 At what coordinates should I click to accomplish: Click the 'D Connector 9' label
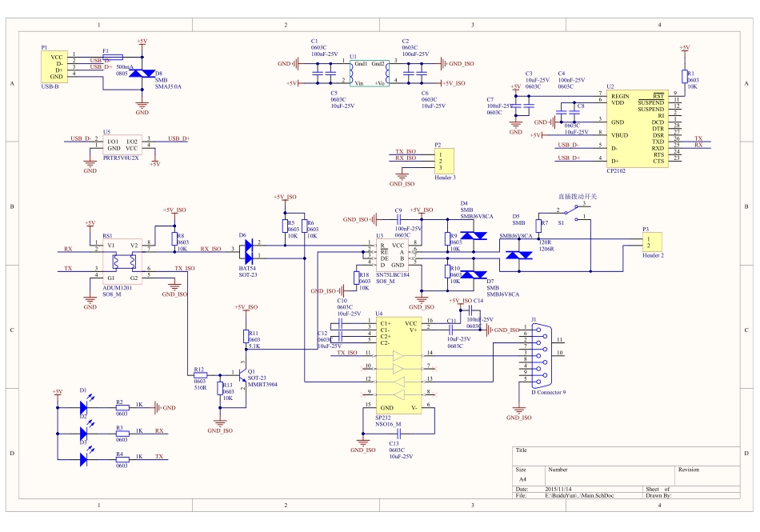(549, 393)
